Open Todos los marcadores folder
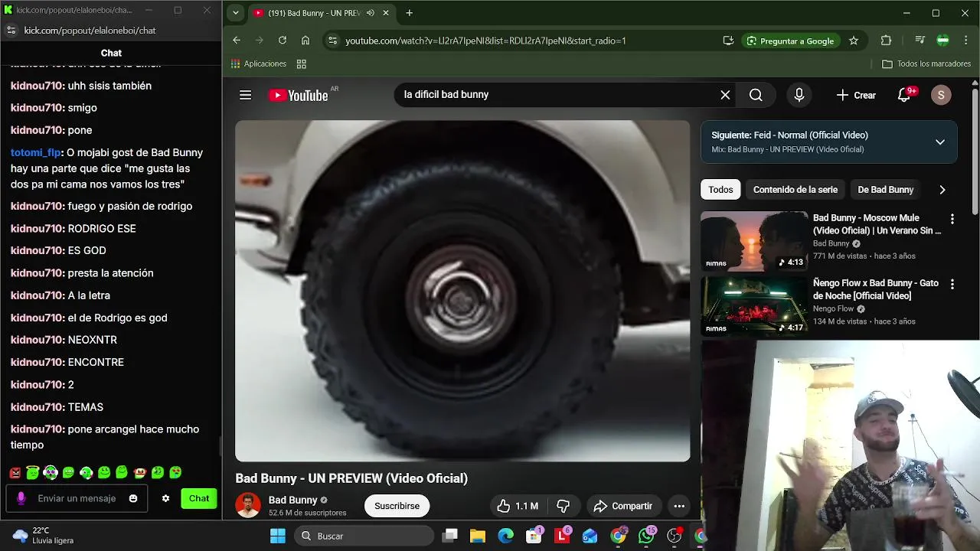This screenshot has width=980, height=551. [926, 64]
